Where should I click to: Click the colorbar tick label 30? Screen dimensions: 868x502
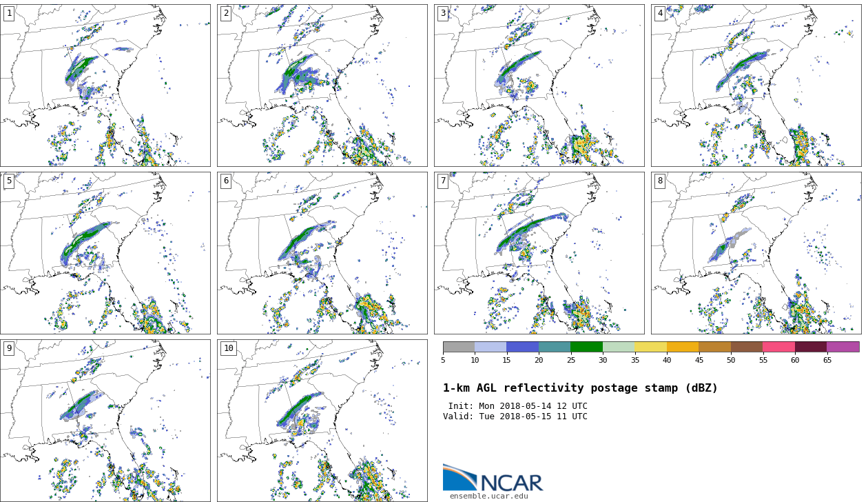tap(603, 361)
